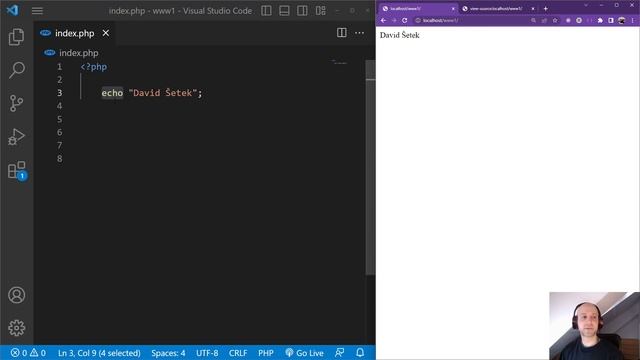Click the site information icon in address bar
This screenshot has height=360, width=640.
click(418, 20)
